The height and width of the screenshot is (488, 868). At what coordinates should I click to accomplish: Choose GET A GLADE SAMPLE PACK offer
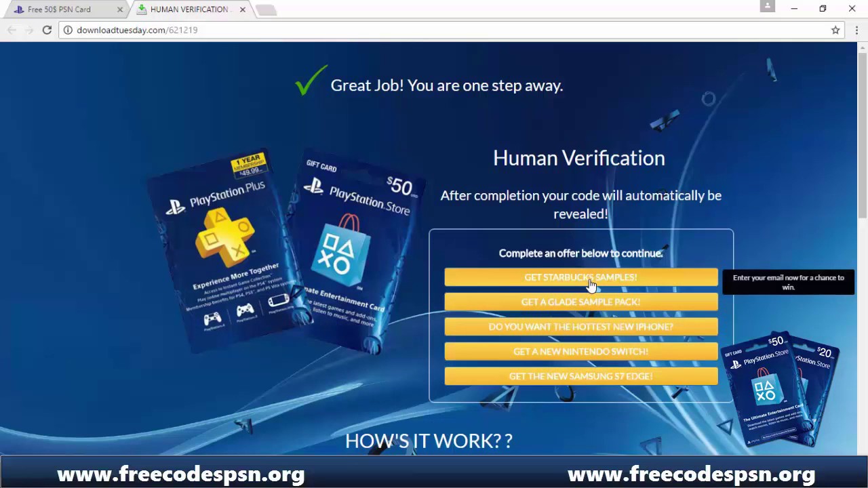tap(581, 302)
